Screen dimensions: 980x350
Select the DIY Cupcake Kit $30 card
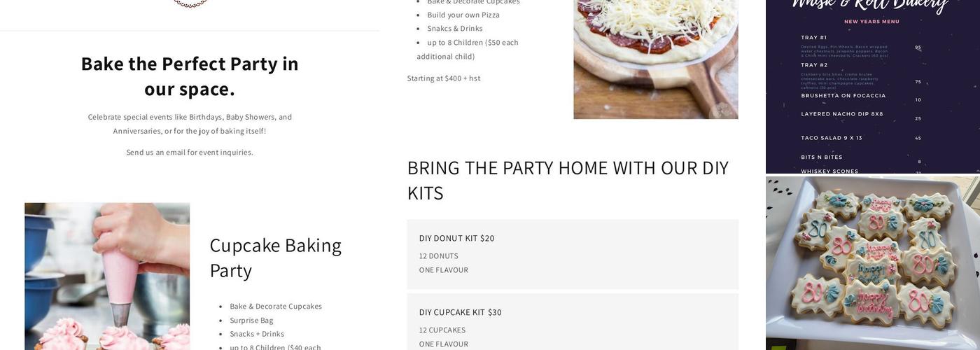click(573, 323)
